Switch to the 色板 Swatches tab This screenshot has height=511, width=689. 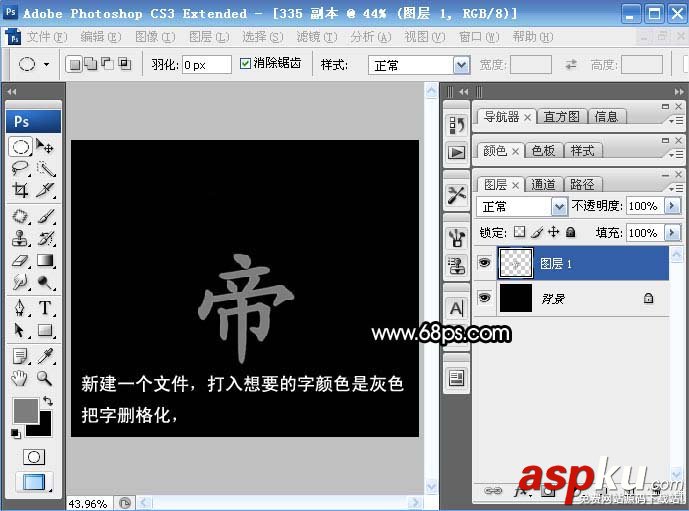click(x=543, y=151)
